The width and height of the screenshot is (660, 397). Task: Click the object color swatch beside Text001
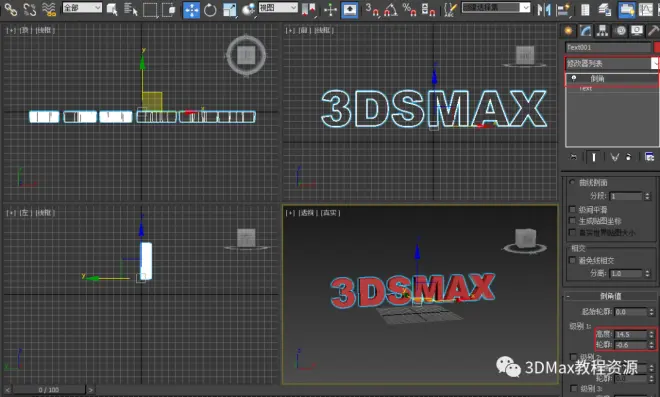point(657,47)
